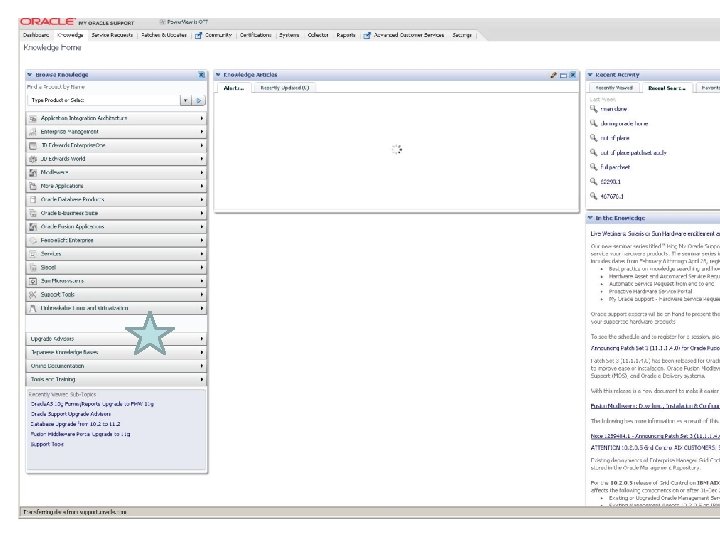Click the magnifier icon beside 'cloning oracle home' search
The width and height of the screenshot is (720, 540).
[x=594, y=123]
